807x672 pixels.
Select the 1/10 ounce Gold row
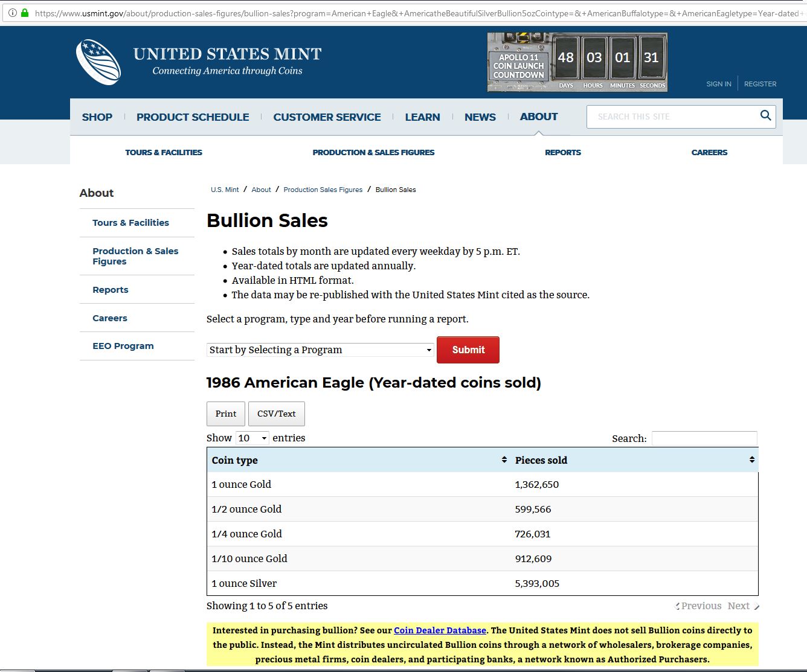click(x=482, y=558)
